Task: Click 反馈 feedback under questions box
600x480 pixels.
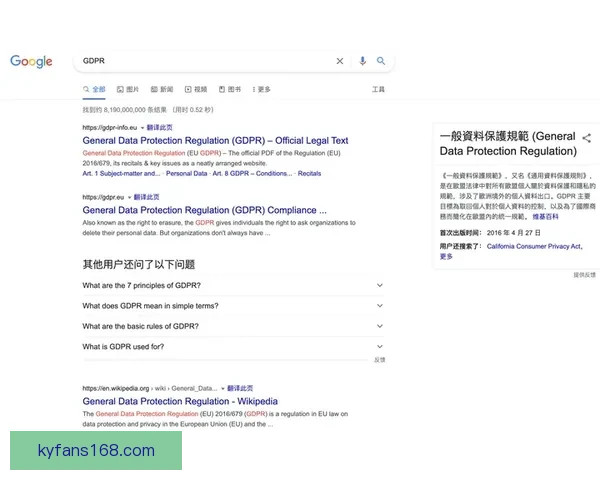Action: pos(380,360)
